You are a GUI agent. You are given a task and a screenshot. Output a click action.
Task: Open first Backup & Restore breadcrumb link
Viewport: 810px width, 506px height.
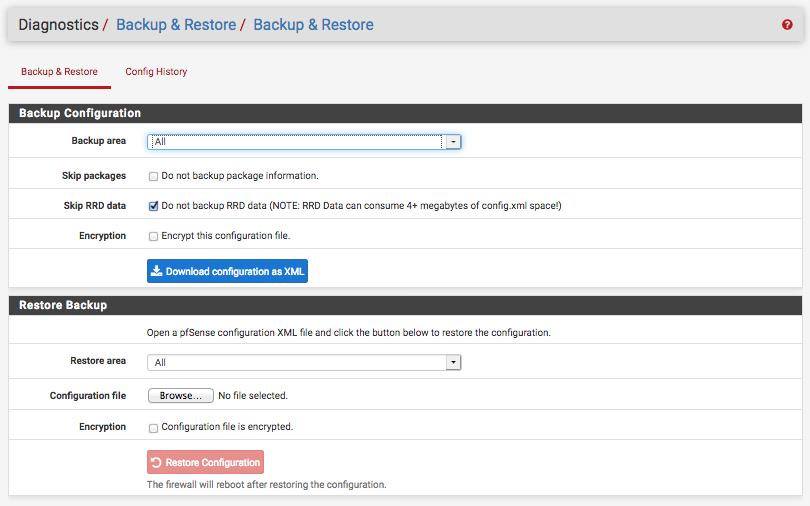[x=176, y=25]
